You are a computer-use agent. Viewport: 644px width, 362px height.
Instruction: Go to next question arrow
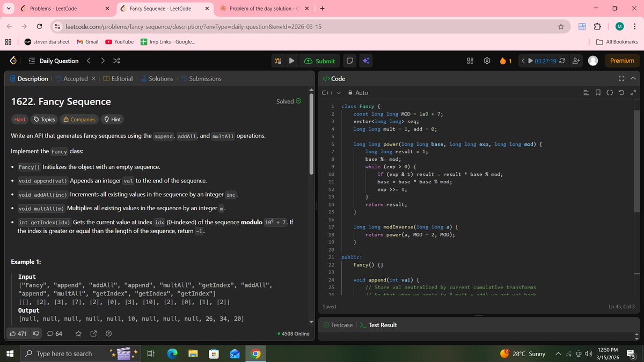tap(103, 61)
